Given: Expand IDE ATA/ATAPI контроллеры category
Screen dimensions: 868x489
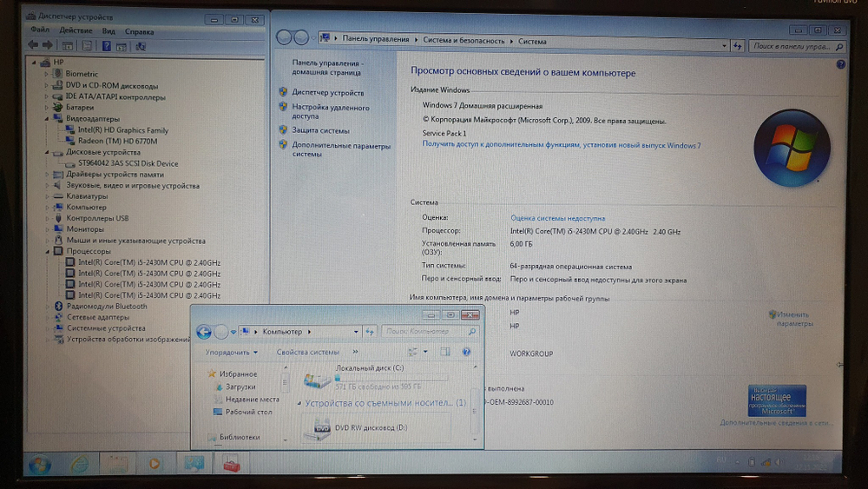Looking at the screenshot, I should pyautogui.click(x=46, y=96).
